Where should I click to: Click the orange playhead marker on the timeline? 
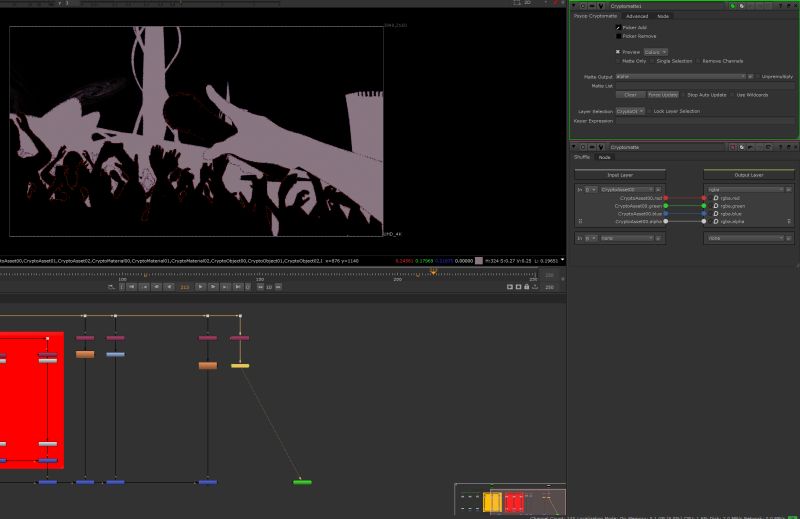433,272
